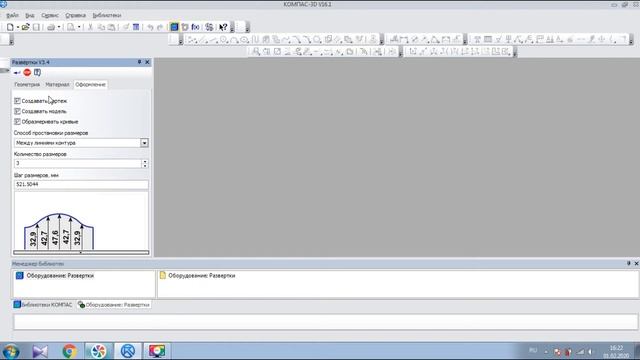
Task: Click the volume icon in system tray
Action: (590, 351)
